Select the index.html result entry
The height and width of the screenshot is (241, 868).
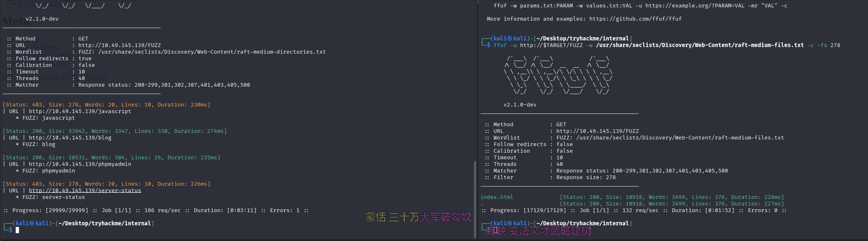click(497, 197)
